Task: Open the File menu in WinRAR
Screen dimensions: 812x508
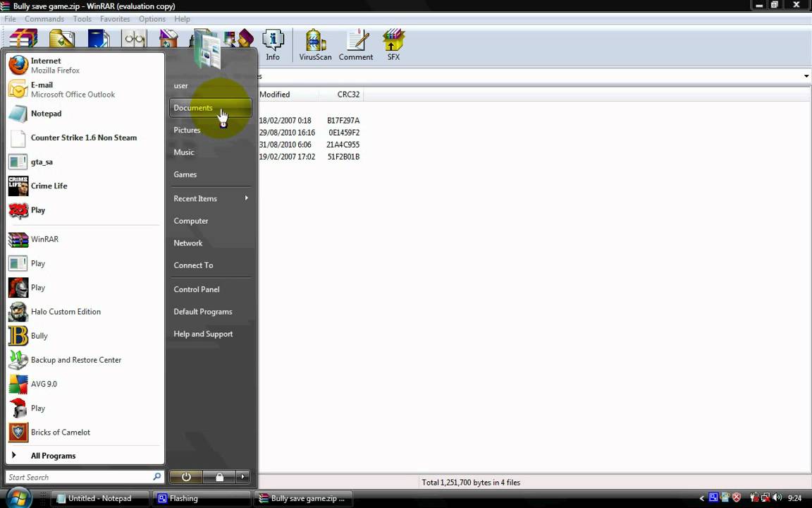Action: 10,18
